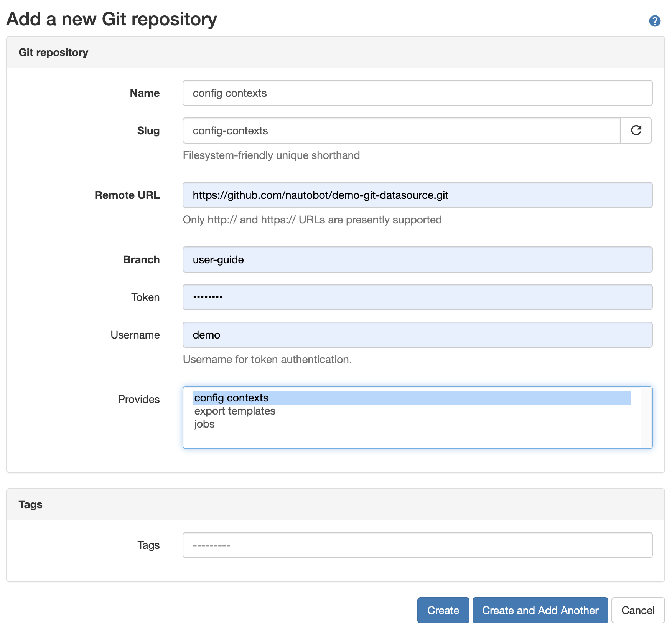
Task: Click the Username label
Action: 135,335
